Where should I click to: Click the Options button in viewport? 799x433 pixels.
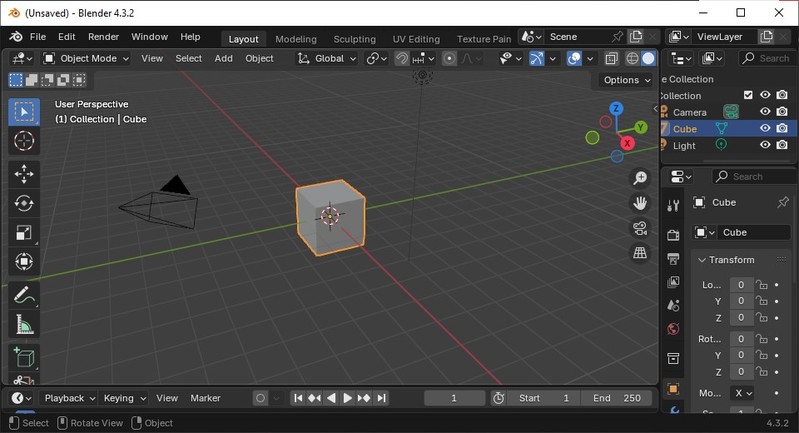pos(627,80)
